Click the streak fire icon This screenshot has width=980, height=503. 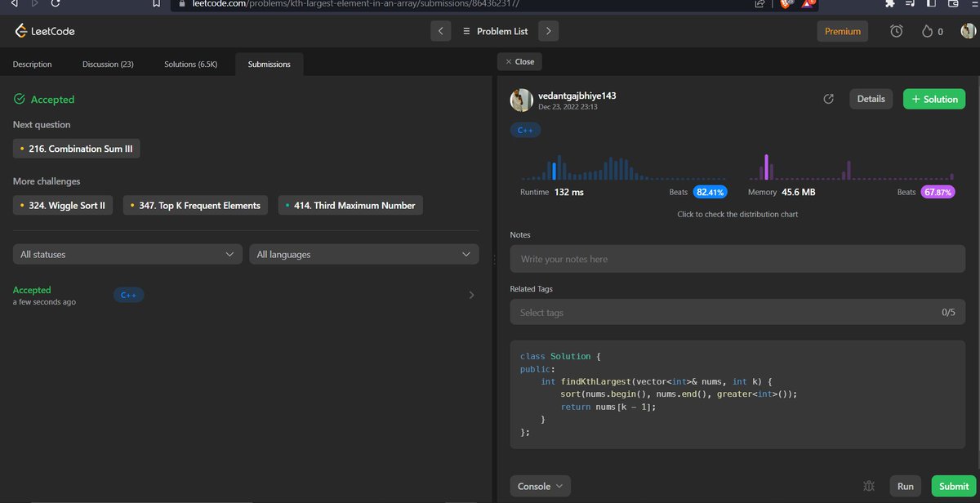click(x=927, y=31)
